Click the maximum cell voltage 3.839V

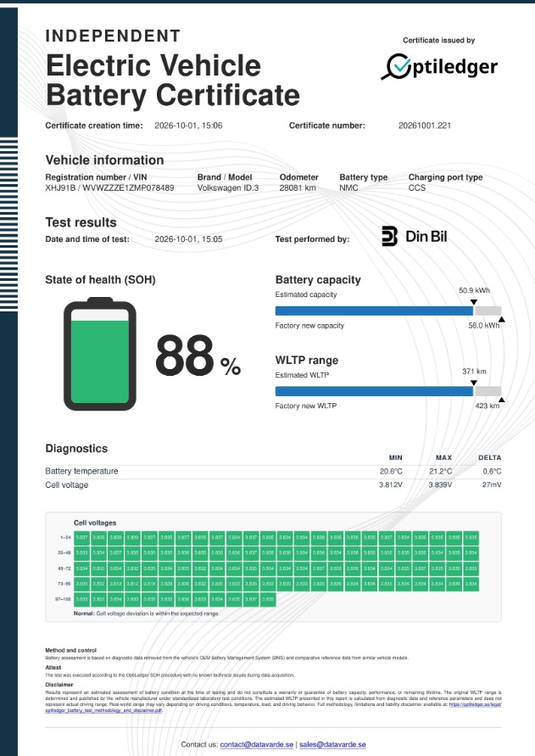[x=440, y=484]
